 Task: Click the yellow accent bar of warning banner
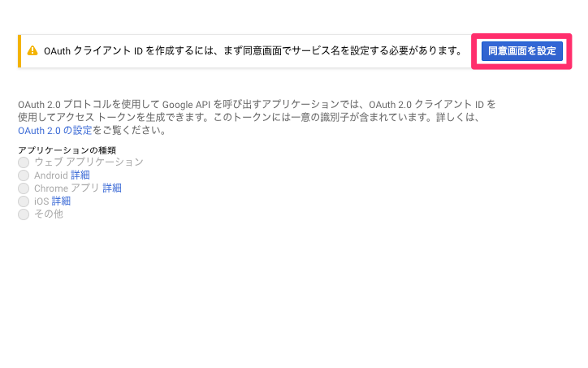pos(19,51)
